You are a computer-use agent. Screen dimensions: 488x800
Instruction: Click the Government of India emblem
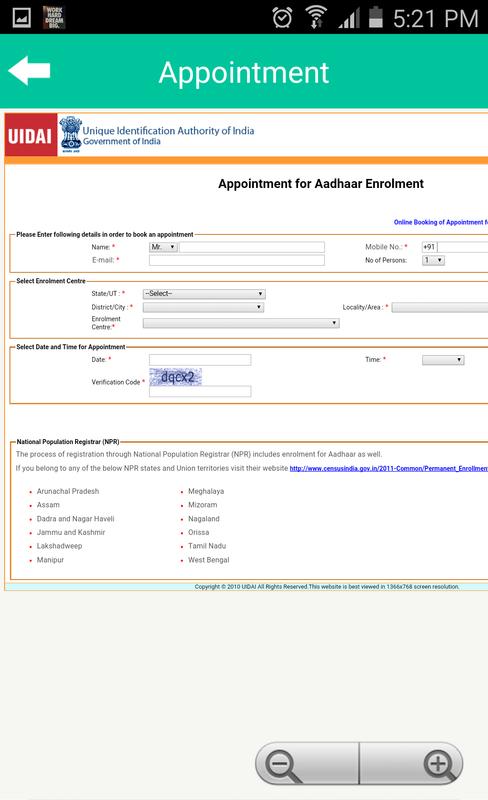[70, 134]
